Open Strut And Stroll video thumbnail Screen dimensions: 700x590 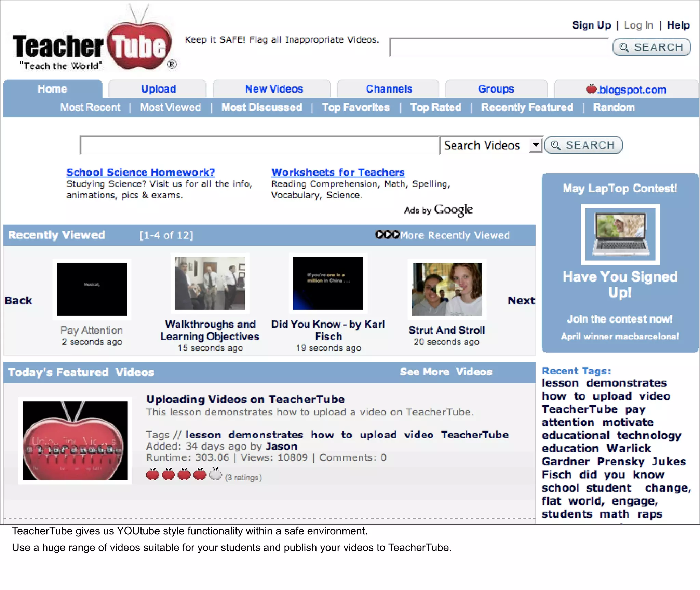[447, 289]
